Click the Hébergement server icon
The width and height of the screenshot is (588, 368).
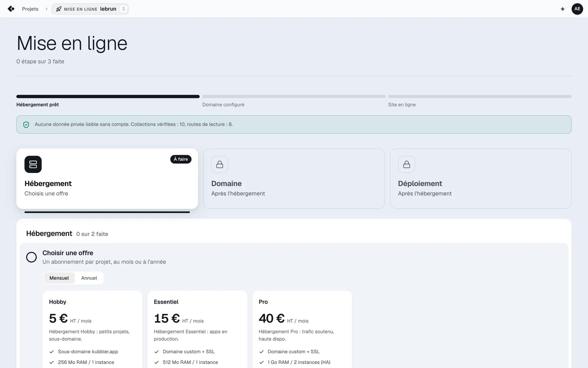click(x=33, y=164)
